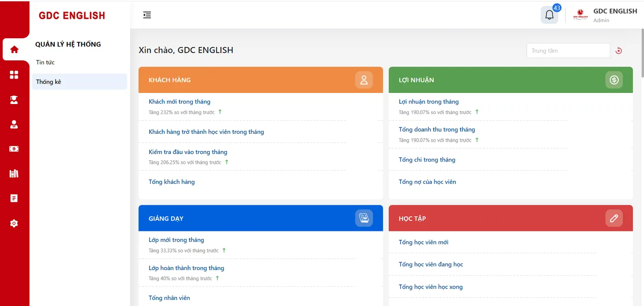Click the Tăng 40% so với tháng trước text

point(180,279)
